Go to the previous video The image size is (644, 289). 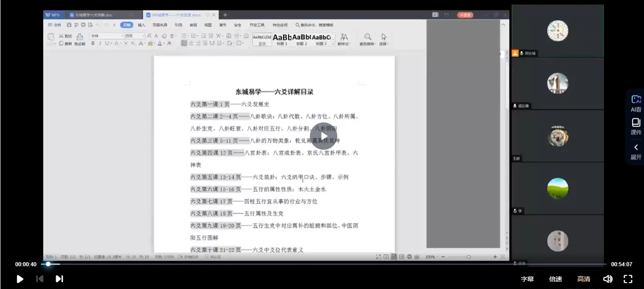[40, 279]
